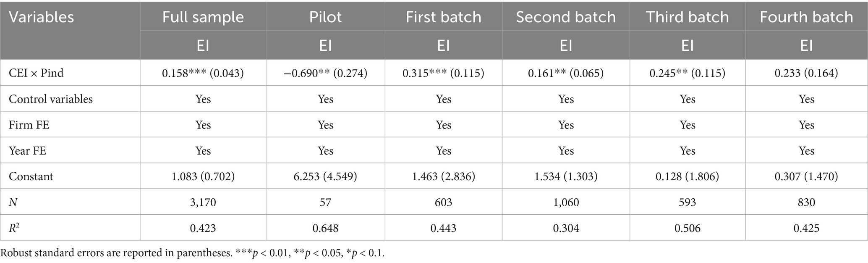This screenshot has height=263, width=868.
Task: Click the Constant row label
Action: coord(31,176)
